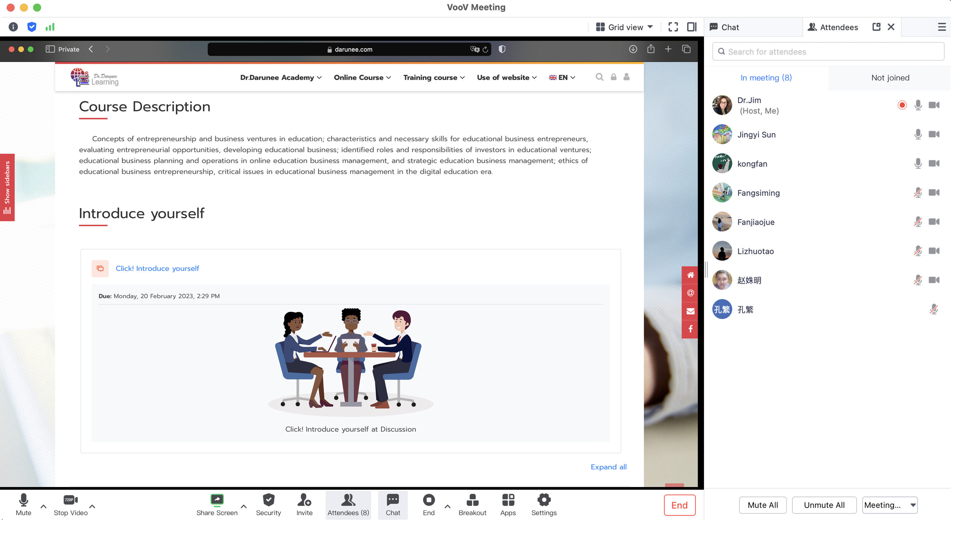Screen dimensions: 980x540
Task: Click Safari privacy shield icon
Action: pos(502,49)
